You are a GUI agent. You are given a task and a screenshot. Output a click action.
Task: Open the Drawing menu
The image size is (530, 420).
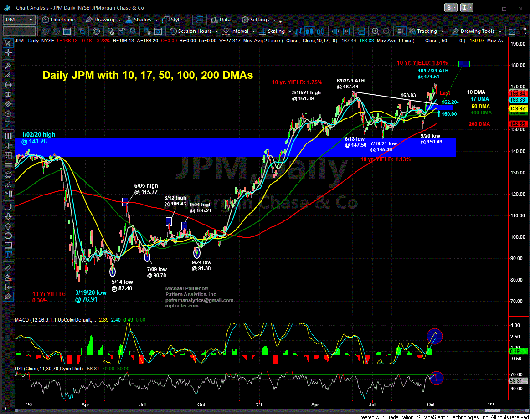click(103, 20)
